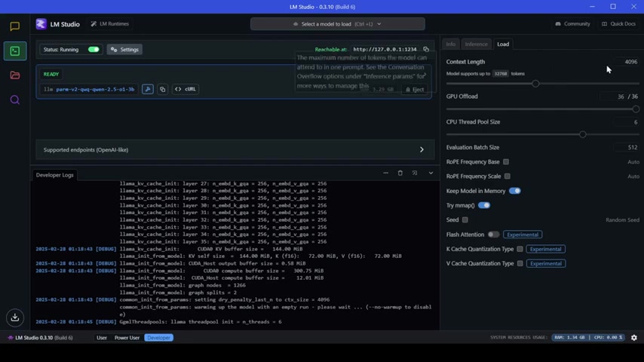Open Community link
The image size is (644, 362).
tap(573, 24)
